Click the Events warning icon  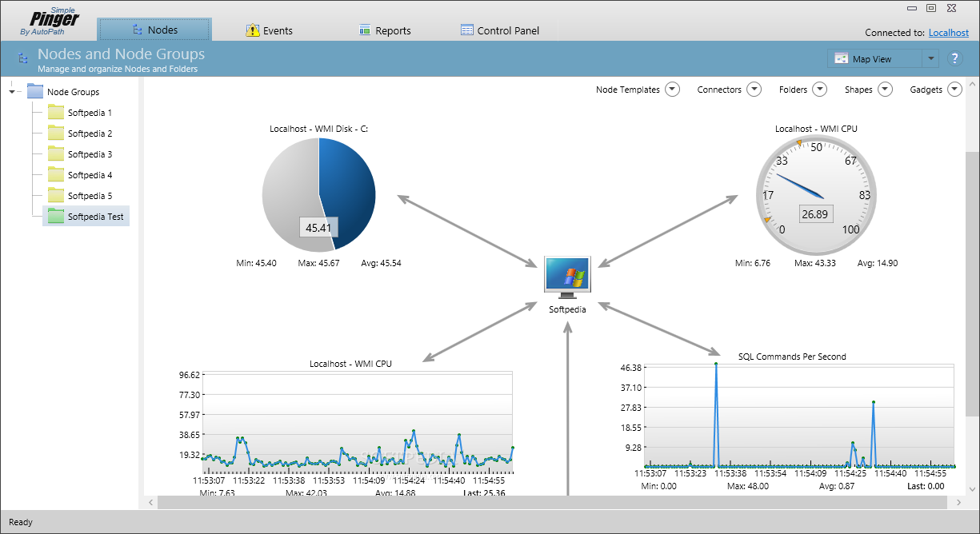(x=253, y=30)
